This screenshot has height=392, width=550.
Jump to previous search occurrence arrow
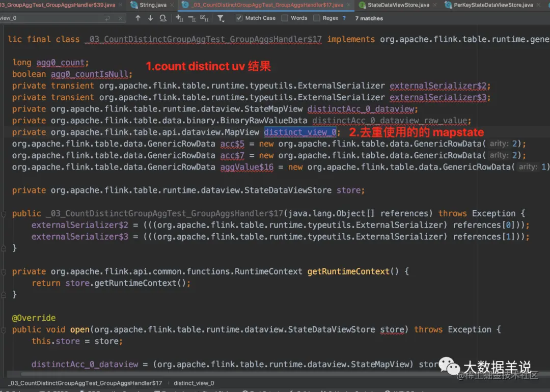[138, 18]
